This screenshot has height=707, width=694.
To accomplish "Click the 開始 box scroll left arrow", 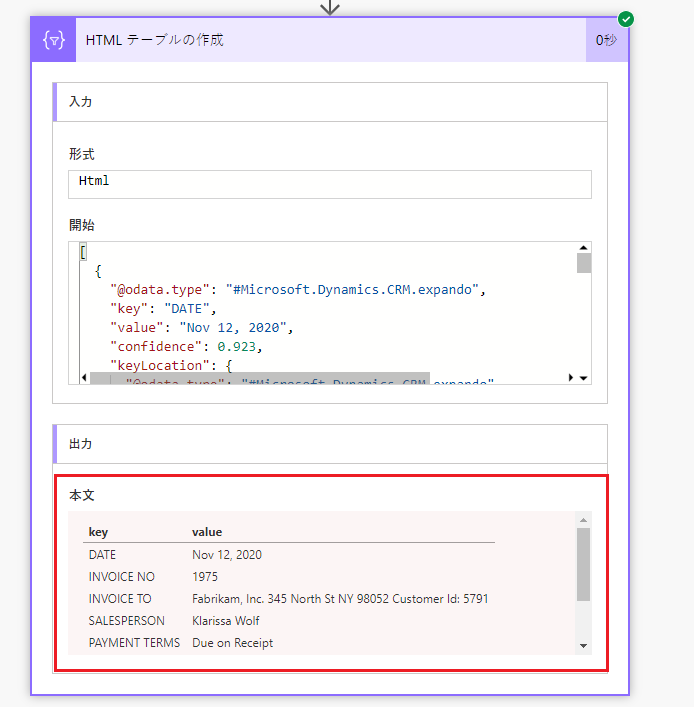I will (x=84, y=377).
